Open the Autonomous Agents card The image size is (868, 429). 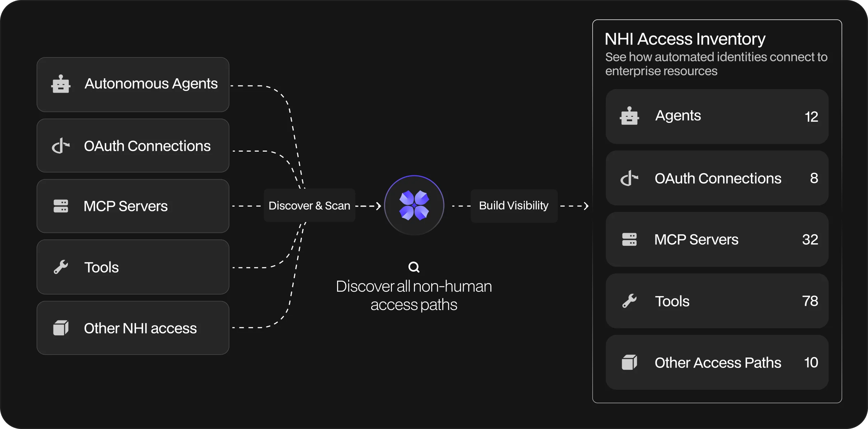[x=133, y=84]
